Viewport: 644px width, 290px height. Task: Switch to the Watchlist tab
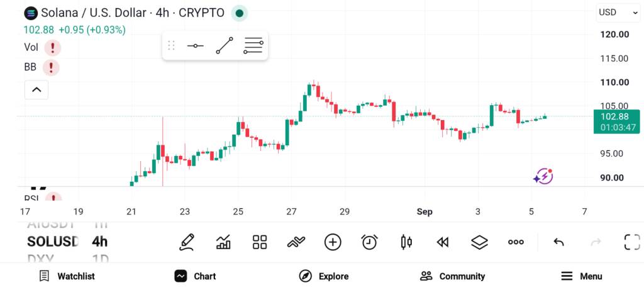(67, 276)
